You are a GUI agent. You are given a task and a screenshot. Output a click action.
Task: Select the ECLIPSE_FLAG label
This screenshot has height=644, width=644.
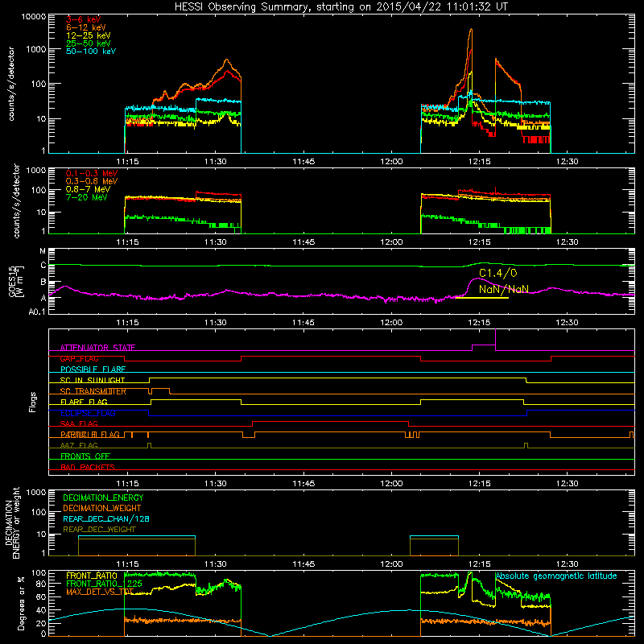(x=88, y=413)
